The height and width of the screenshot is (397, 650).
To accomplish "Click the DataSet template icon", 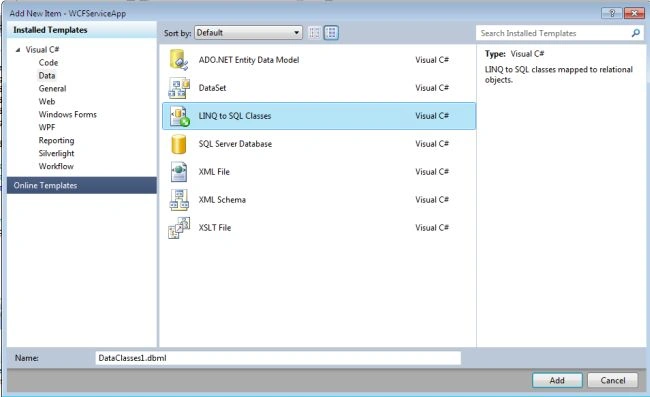I will click(x=179, y=88).
